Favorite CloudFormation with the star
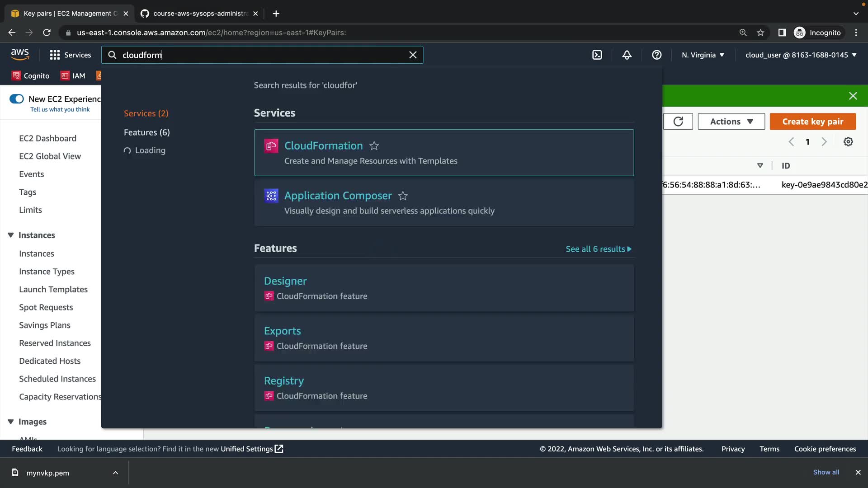 pyautogui.click(x=374, y=146)
